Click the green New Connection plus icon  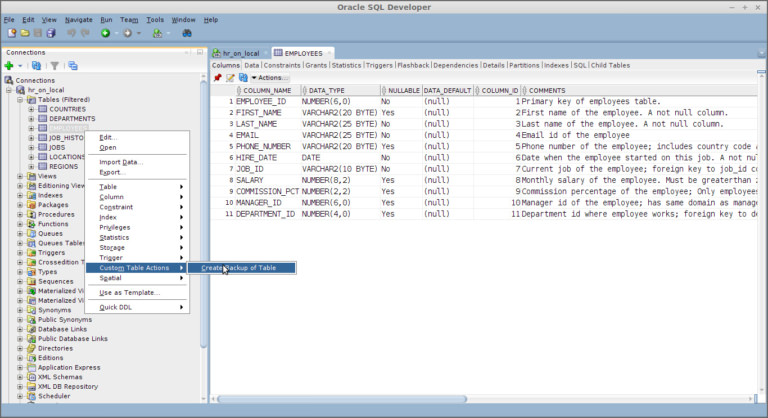[x=8, y=66]
